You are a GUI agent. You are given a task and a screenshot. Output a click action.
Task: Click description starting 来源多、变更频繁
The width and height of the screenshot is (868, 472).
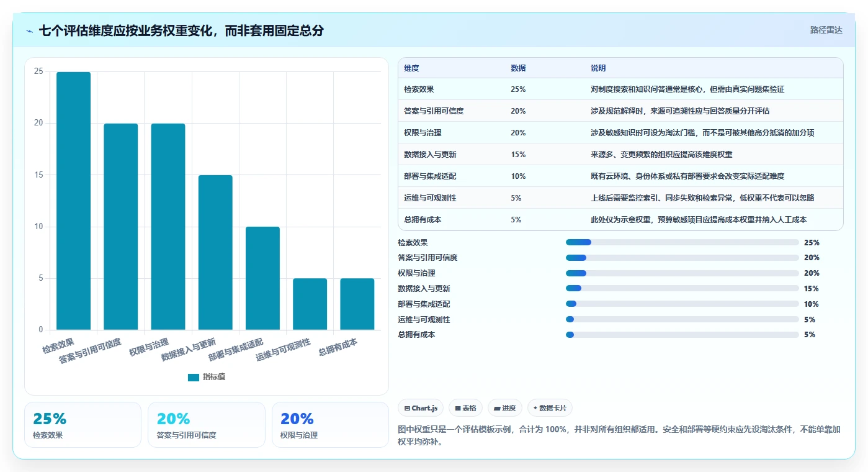(661, 155)
